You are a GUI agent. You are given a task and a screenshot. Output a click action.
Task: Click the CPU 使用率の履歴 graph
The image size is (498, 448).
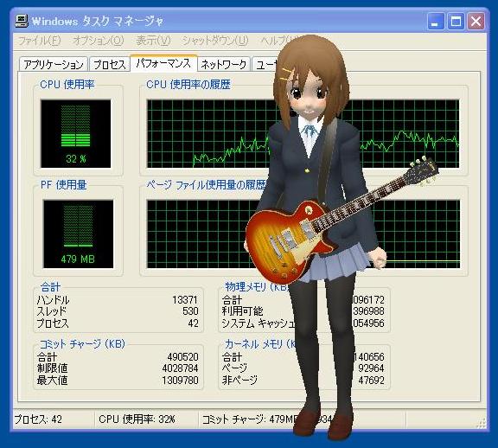(x=303, y=134)
